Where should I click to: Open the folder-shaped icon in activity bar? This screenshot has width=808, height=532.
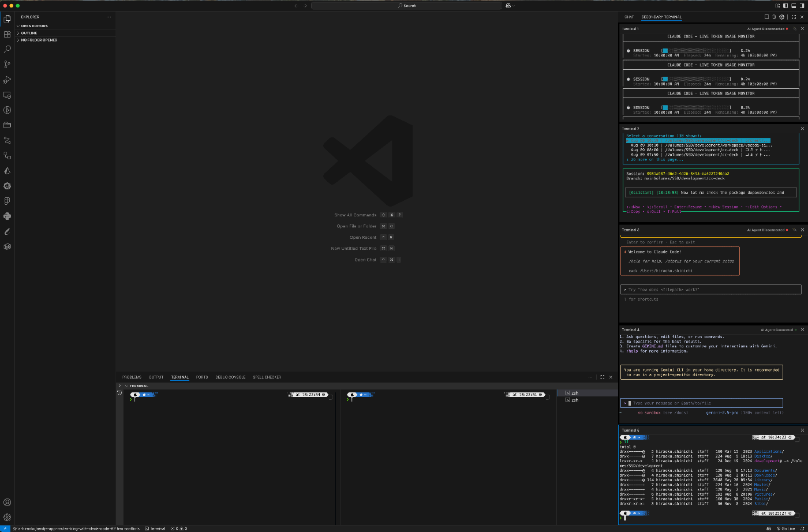(8, 125)
